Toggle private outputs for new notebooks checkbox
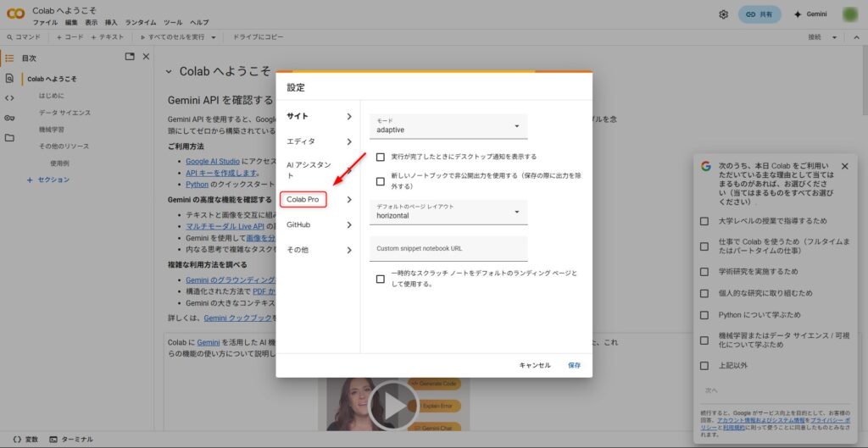The image size is (868, 448). 381,181
